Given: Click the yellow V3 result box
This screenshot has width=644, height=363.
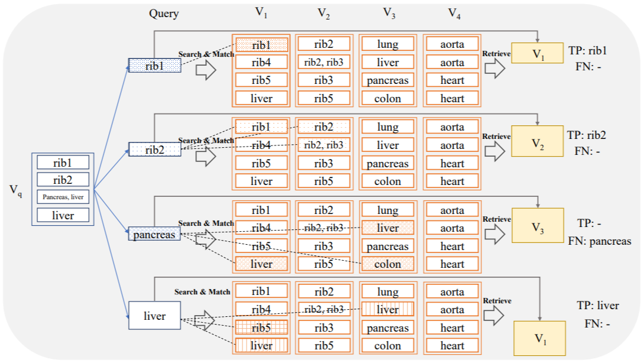Looking at the screenshot, I should click(x=537, y=225).
